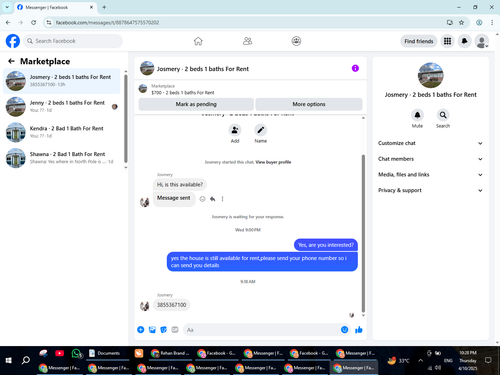Select the 3855367100 message bubble
The height and width of the screenshot is (375, 500).
[x=171, y=305]
